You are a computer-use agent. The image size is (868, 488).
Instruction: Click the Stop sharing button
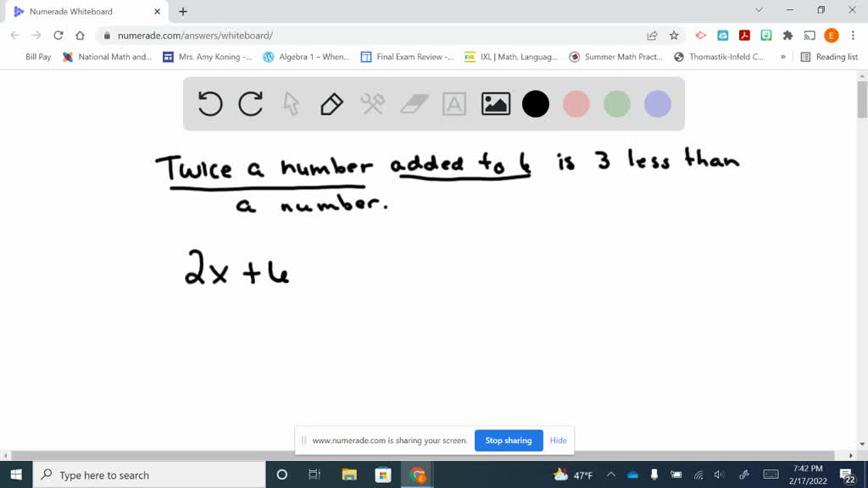click(x=509, y=441)
